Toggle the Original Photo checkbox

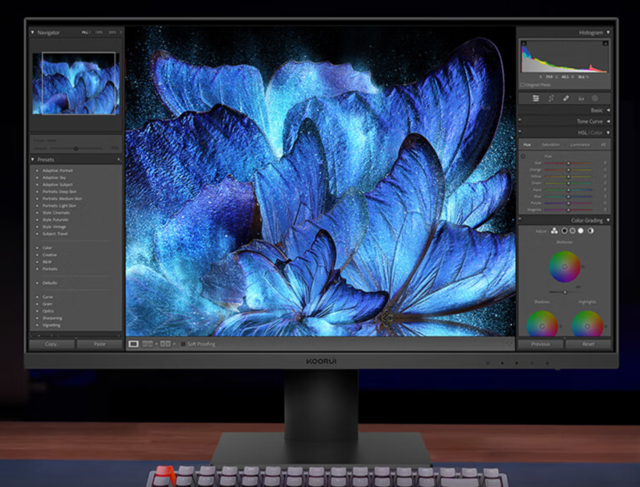[x=523, y=85]
